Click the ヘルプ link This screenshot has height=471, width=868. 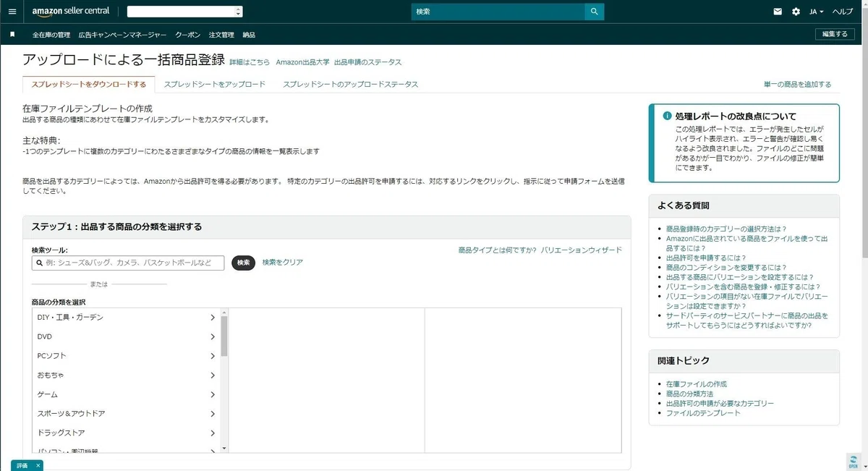coord(843,12)
